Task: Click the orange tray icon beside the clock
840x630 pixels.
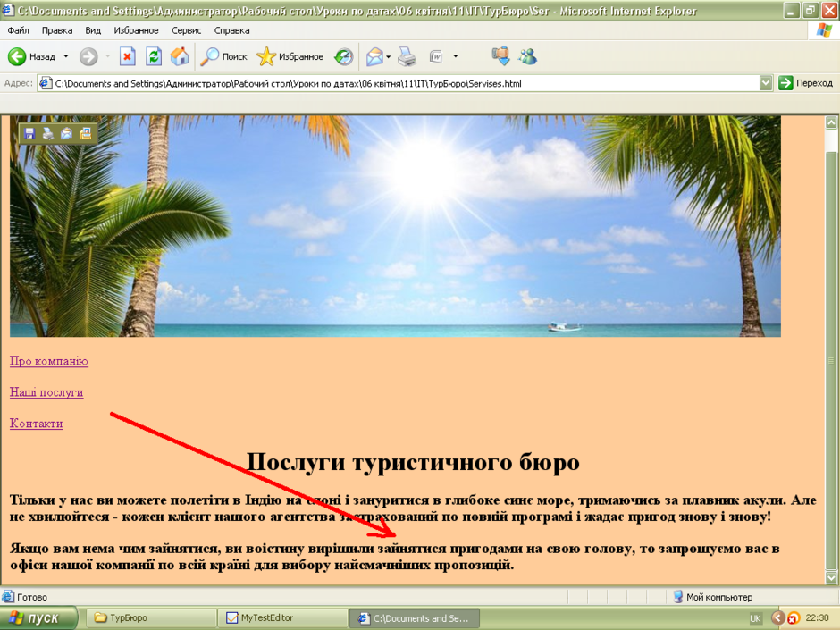Action: click(794, 618)
